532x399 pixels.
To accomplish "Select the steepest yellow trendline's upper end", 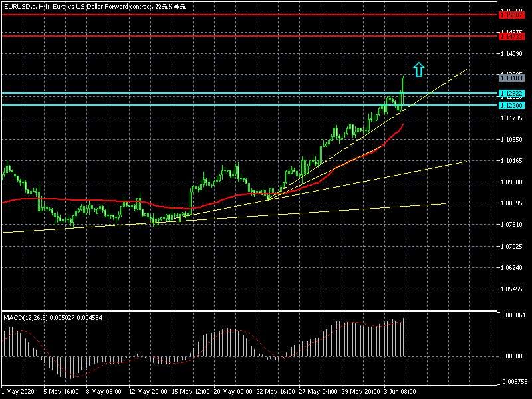I will [465, 69].
